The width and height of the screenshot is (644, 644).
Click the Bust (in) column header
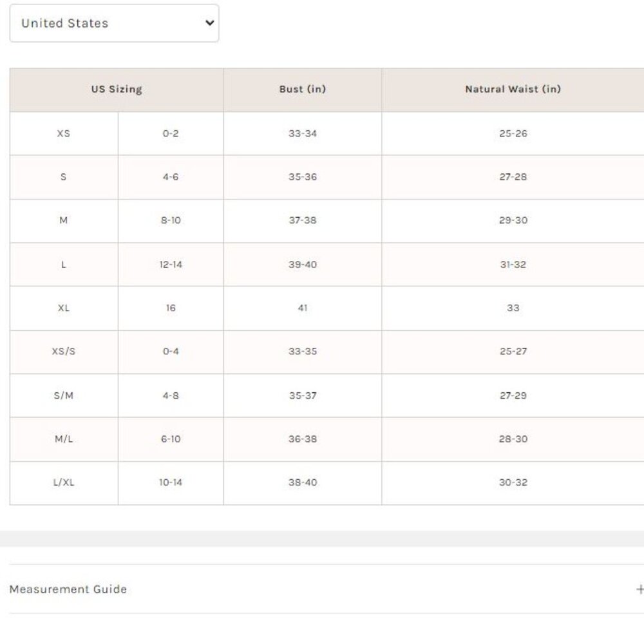pos(303,90)
